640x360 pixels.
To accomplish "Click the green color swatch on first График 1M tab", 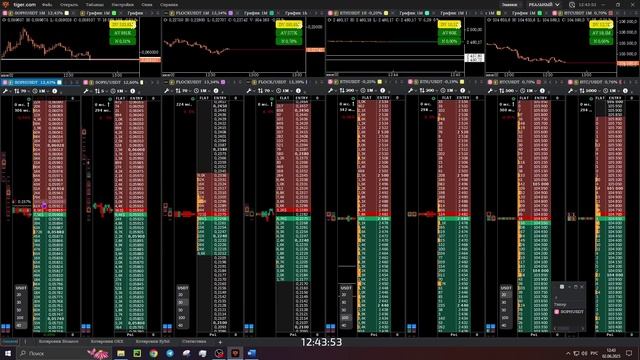I will pos(114,13).
